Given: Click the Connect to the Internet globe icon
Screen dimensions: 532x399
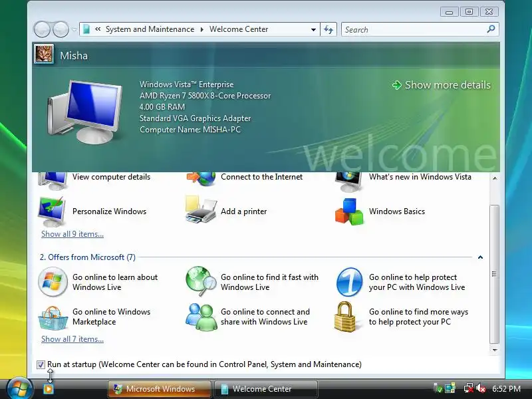Looking at the screenshot, I should click(x=201, y=179).
